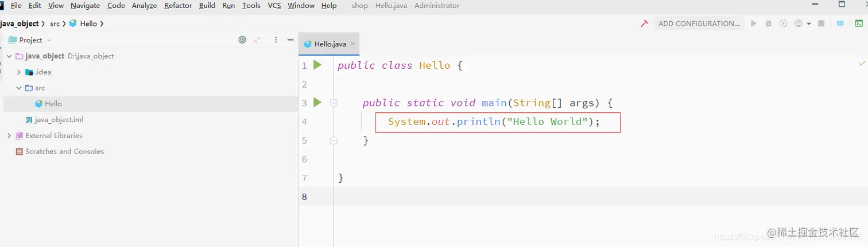This screenshot has width=868, height=247.
Task: Expand the External Libraries node
Action: tap(9, 136)
